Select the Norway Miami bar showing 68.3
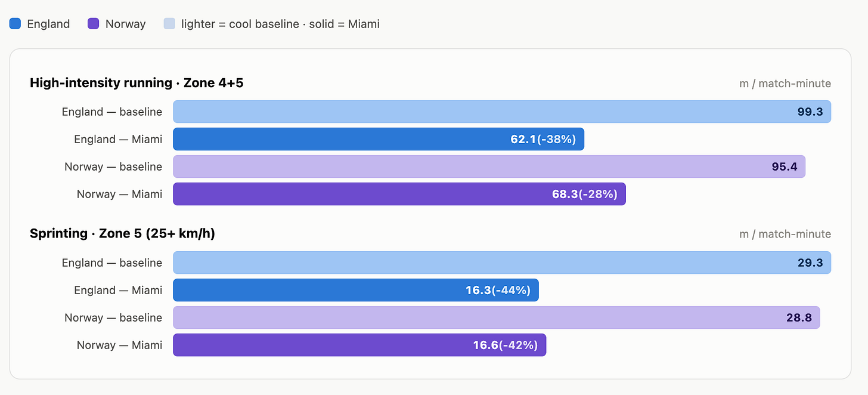868x395 pixels. (399, 194)
